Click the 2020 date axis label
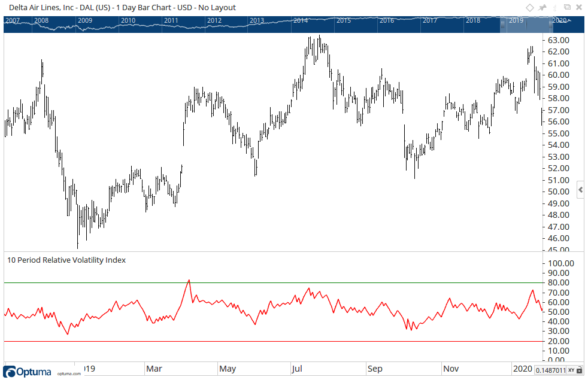Image resolution: width=588 pixels, height=380 pixels. (x=522, y=369)
